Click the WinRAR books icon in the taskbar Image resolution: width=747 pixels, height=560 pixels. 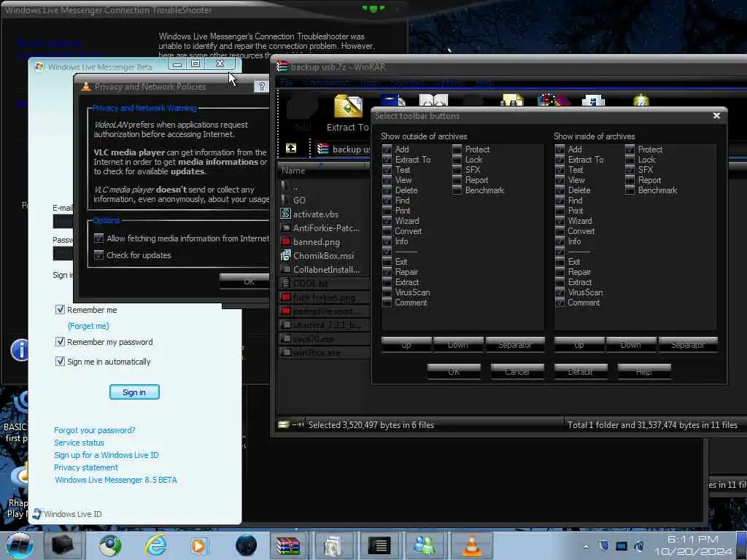tap(288, 545)
